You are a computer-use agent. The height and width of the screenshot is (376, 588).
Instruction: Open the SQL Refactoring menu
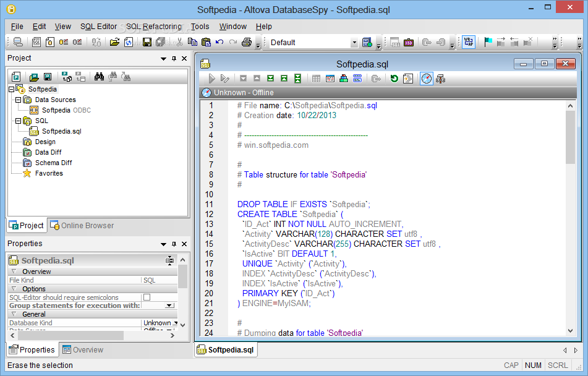tap(154, 27)
